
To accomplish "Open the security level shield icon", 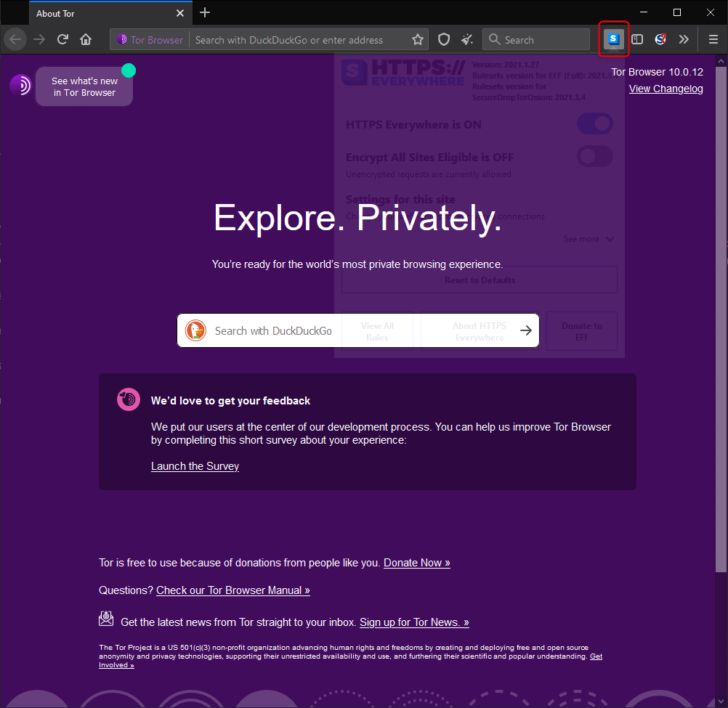I will pos(444,40).
